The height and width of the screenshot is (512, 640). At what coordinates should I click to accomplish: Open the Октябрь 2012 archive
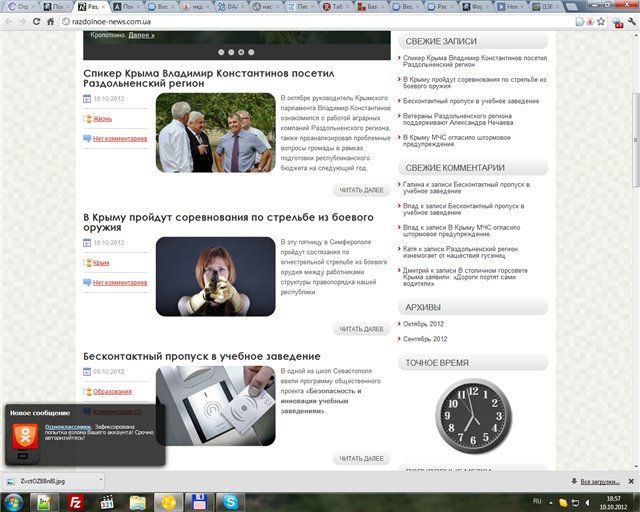coord(423,324)
